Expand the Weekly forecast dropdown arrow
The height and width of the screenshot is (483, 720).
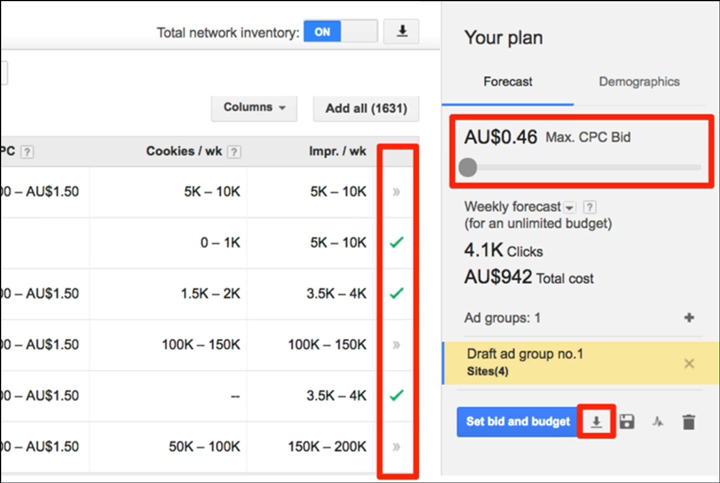coord(569,207)
